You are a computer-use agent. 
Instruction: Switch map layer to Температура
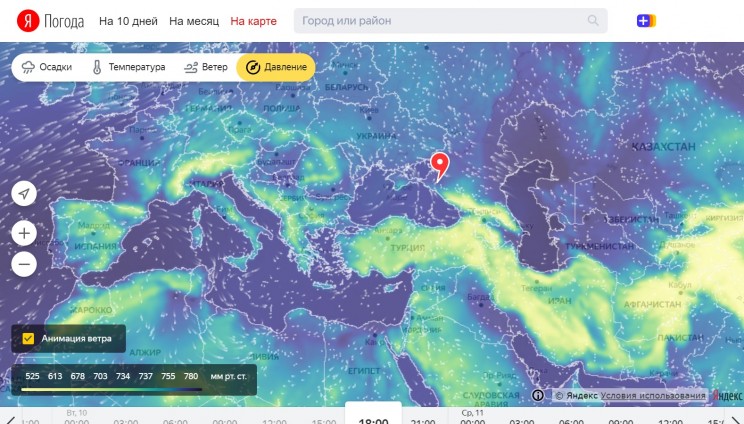click(x=129, y=67)
